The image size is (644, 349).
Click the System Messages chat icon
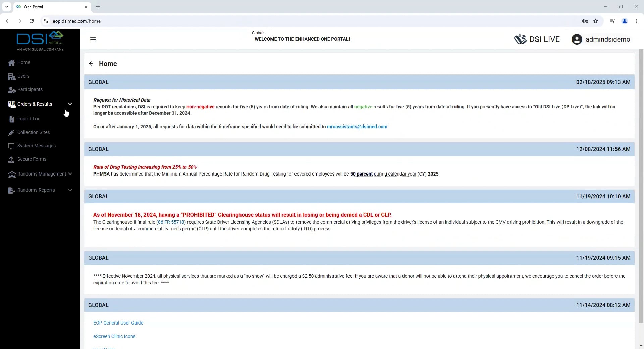coord(11,146)
